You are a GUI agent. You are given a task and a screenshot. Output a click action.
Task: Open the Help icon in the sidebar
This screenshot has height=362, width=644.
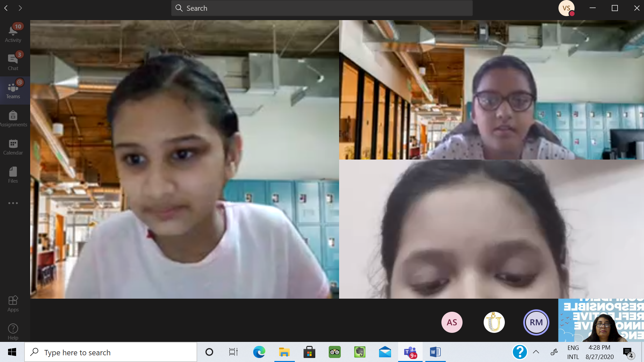(x=13, y=332)
